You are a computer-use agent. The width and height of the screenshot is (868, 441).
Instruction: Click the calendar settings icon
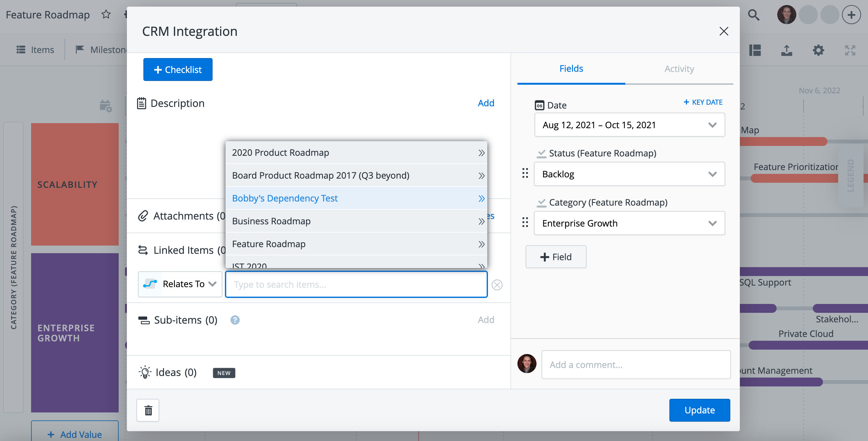[106, 106]
